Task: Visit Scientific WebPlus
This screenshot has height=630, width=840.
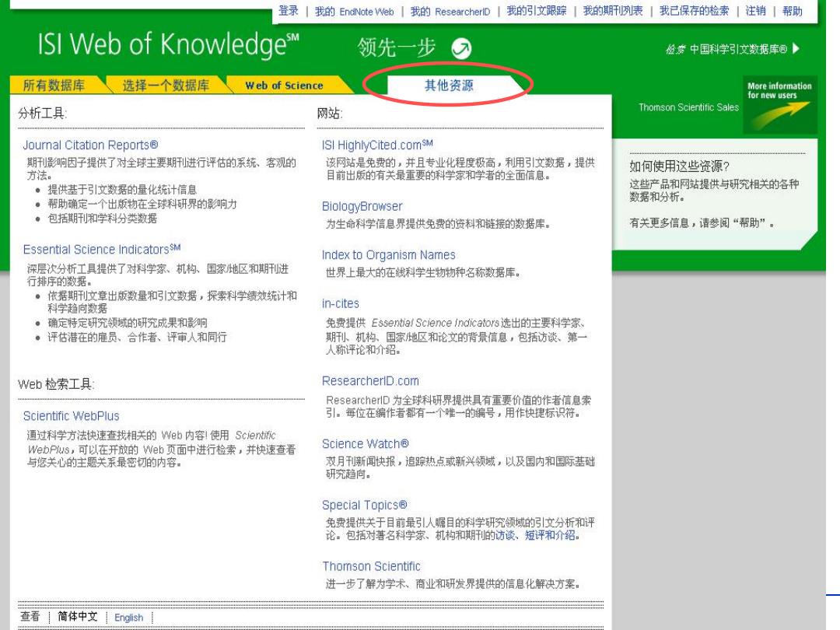Action: pyautogui.click(x=72, y=415)
